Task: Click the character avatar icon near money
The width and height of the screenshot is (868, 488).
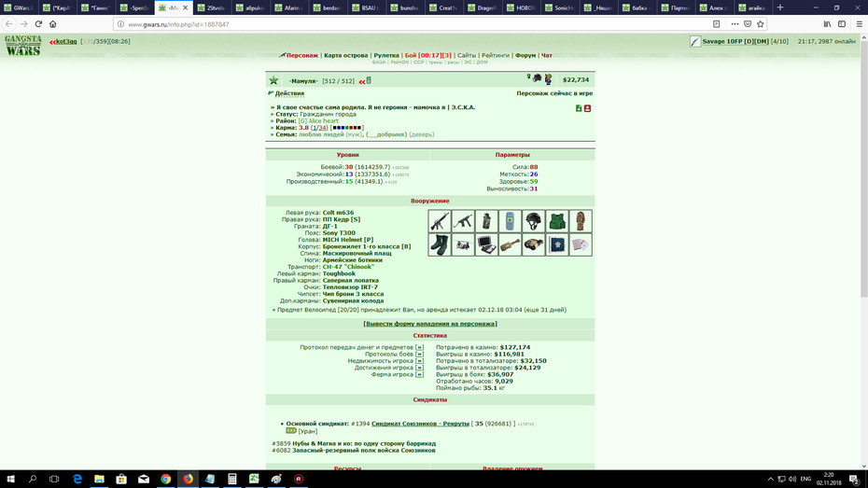Action: point(548,79)
